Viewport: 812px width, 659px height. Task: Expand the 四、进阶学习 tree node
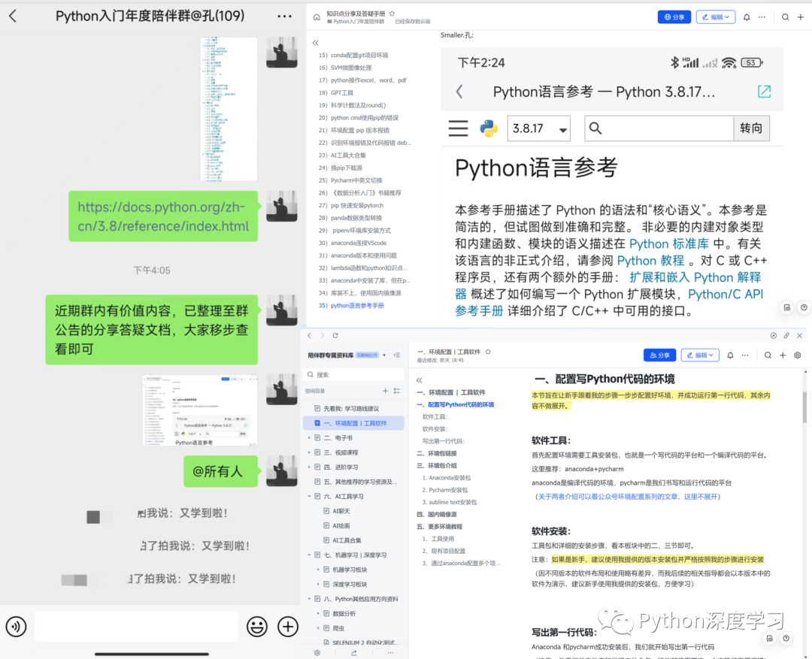[x=310, y=467]
